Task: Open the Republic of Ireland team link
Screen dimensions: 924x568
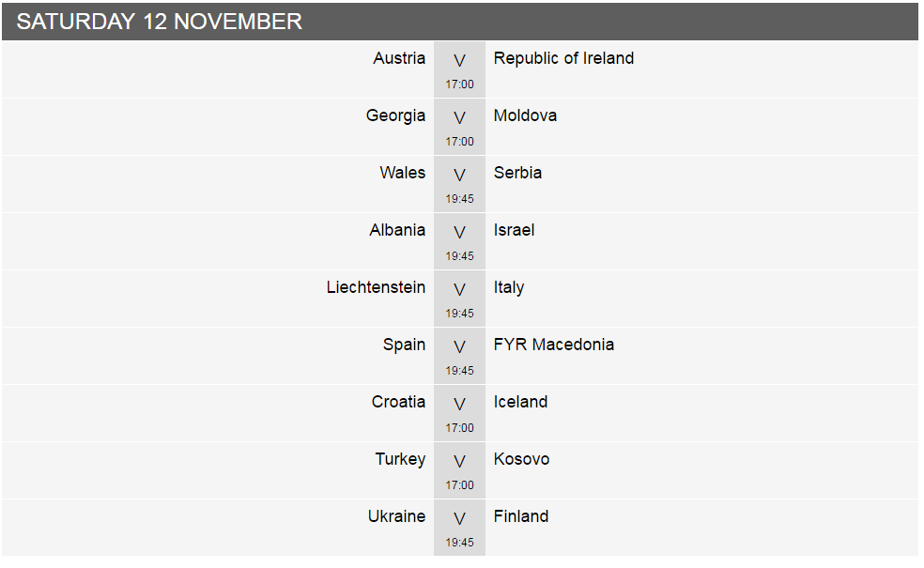Action: pyautogui.click(x=563, y=58)
